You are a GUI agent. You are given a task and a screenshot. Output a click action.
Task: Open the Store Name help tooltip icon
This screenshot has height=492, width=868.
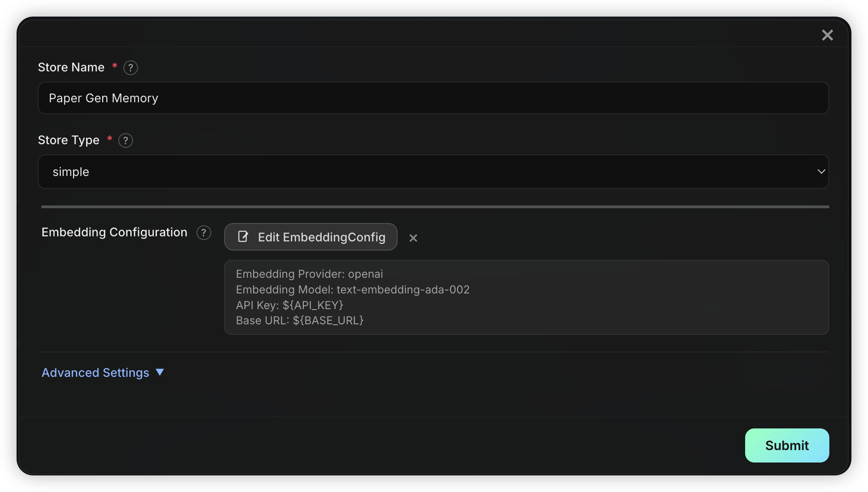131,68
